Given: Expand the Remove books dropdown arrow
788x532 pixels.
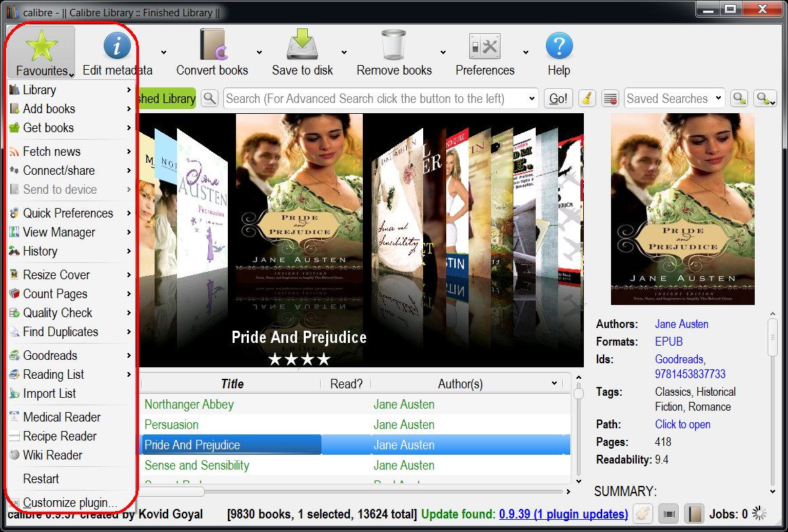Looking at the screenshot, I should click(443, 52).
